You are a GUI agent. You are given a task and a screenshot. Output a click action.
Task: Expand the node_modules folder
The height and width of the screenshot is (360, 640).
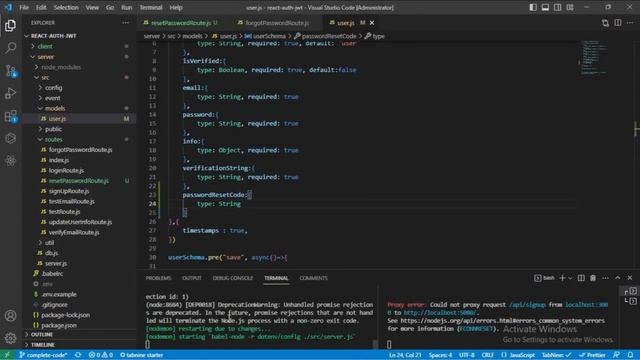click(80, 67)
